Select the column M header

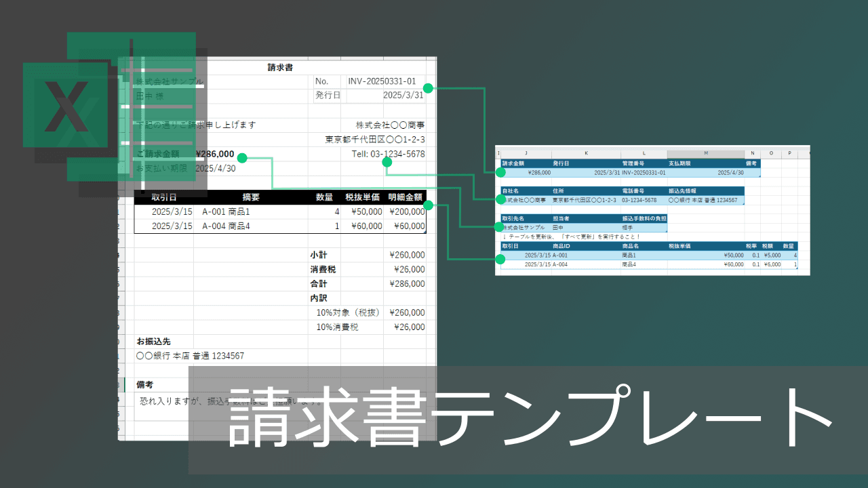coord(706,153)
